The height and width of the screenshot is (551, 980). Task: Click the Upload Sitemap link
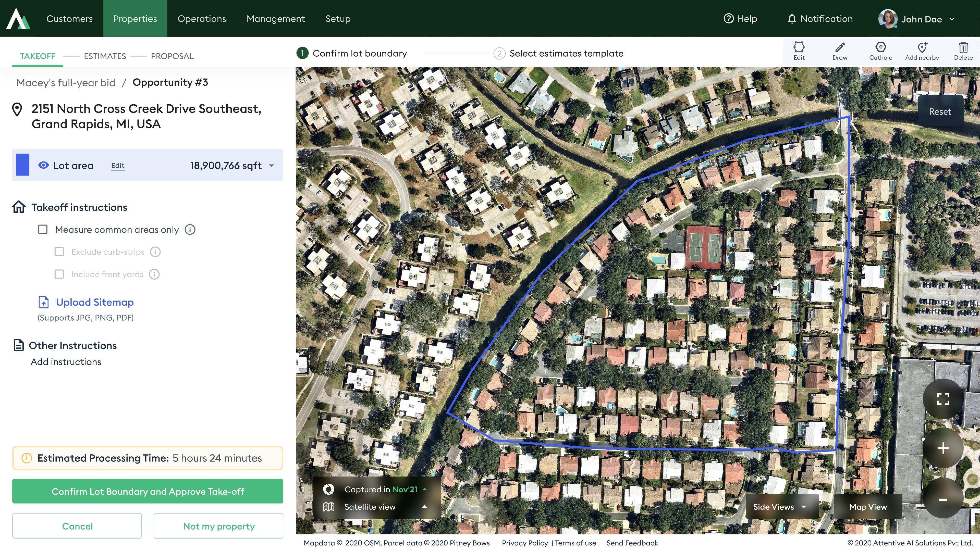(x=95, y=302)
